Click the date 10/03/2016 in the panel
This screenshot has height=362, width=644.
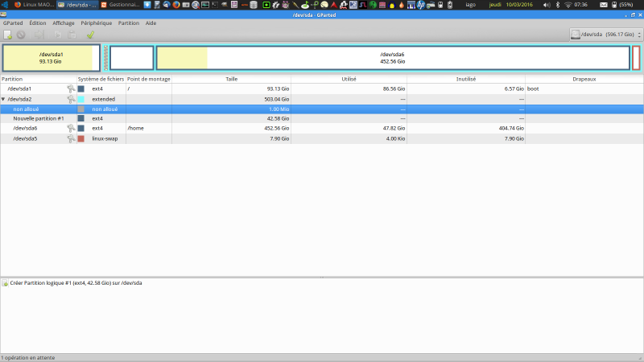pyautogui.click(x=519, y=5)
